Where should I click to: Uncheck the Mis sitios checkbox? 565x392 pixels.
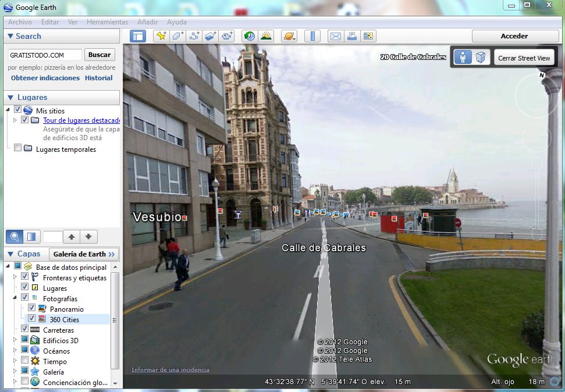[x=17, y=109]
